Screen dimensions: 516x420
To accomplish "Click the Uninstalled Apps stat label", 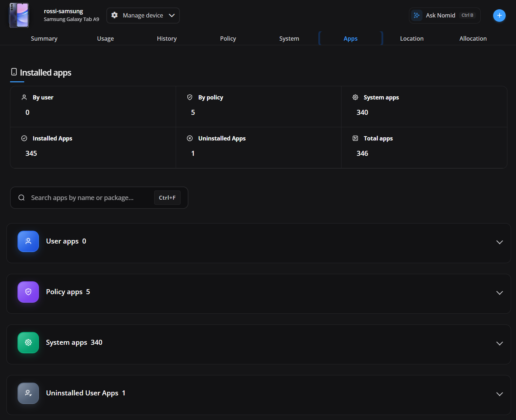I will pos(222,138).
